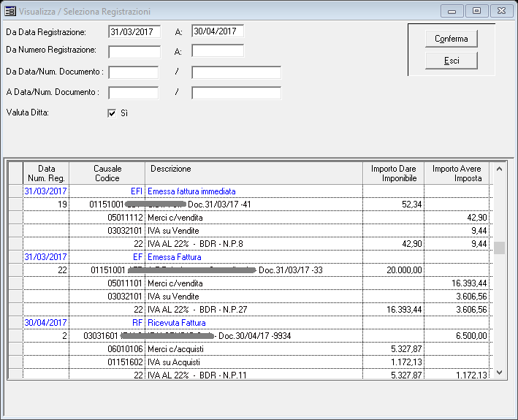Focus the Da Data Registrazione field 31/03/2017

(134, 31)
